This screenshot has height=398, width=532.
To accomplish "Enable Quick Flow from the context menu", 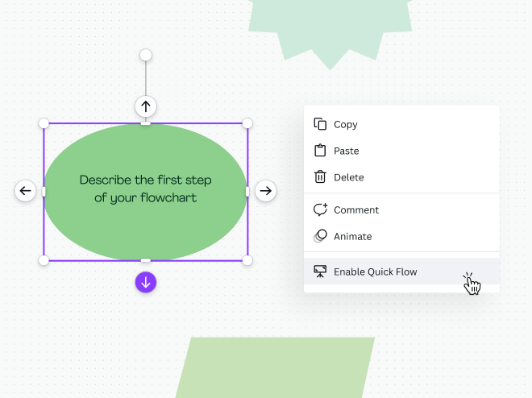I will (x=401, y=272).
